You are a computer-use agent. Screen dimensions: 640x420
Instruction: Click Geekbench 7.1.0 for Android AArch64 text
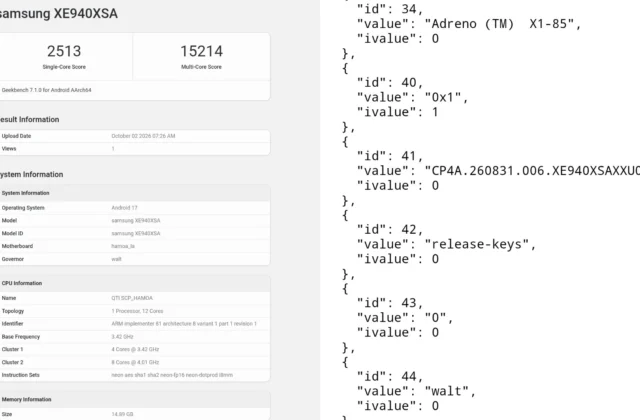pyautogui.click(x=46, y=90)
